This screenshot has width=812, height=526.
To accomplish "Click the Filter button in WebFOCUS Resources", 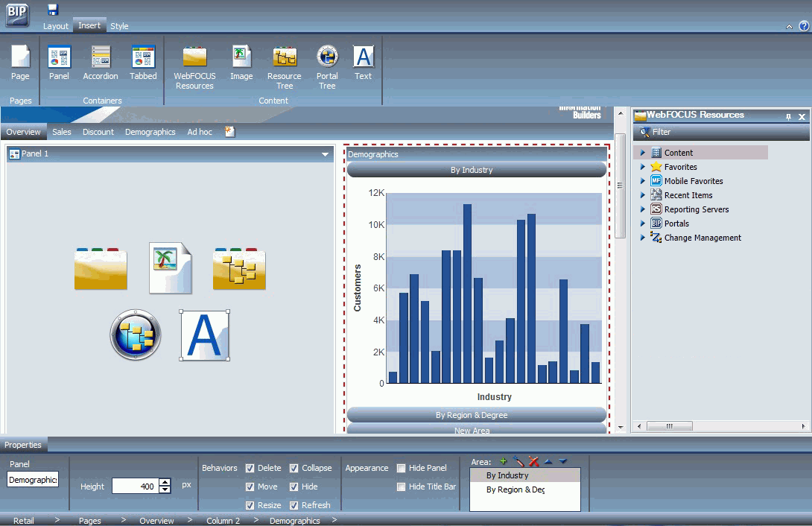I will click(655, 132).
